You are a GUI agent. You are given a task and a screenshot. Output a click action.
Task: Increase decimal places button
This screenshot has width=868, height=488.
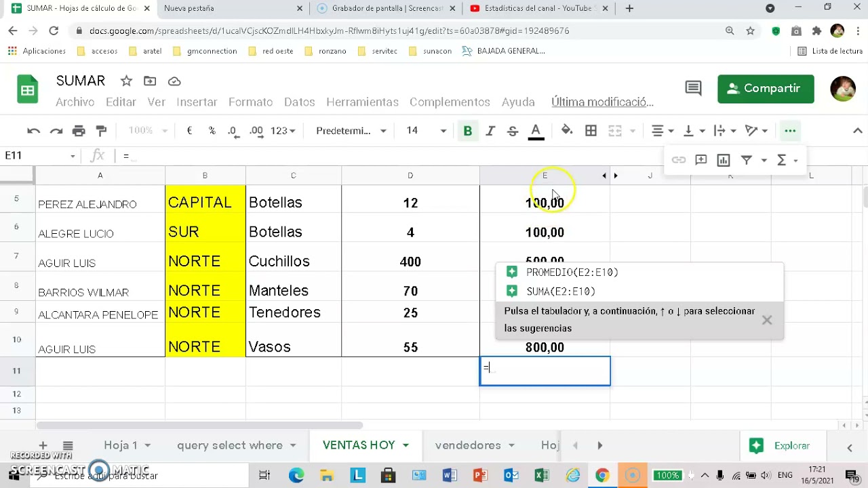coord(256,131)
